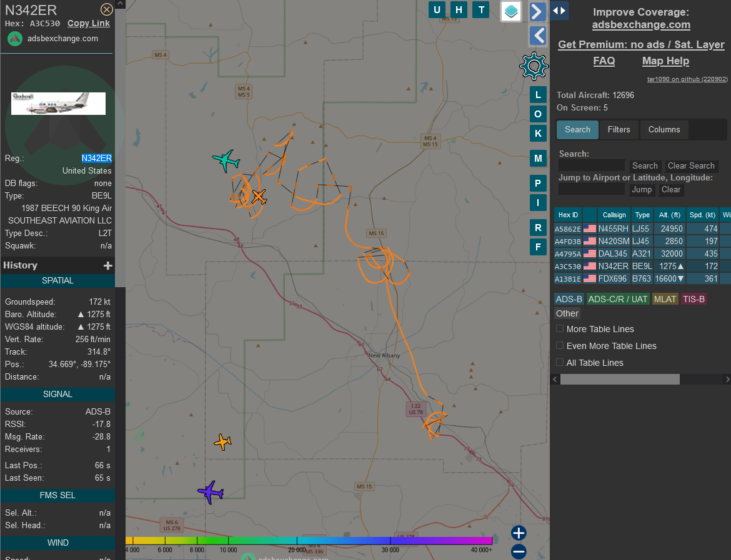Open the map layer selector
Image resolution: width=731 pixels, height=560 pixels.
coord(511,11)
